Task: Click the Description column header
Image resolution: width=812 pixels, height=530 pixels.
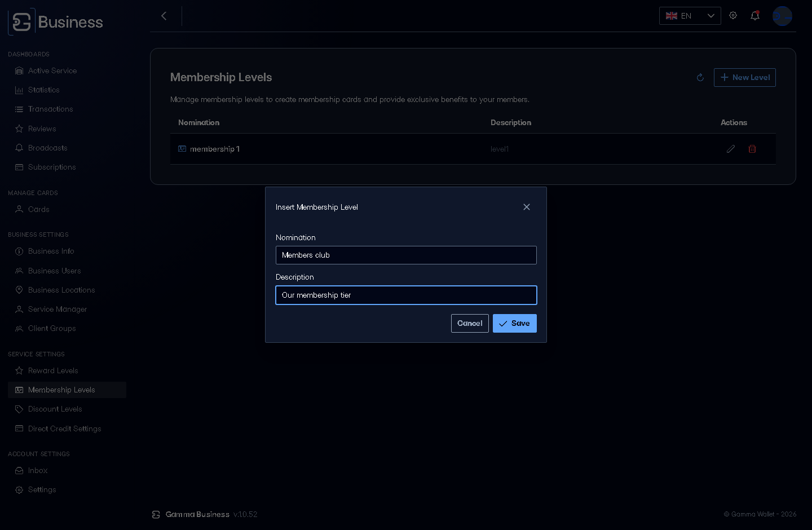Action: click(511, 122)
